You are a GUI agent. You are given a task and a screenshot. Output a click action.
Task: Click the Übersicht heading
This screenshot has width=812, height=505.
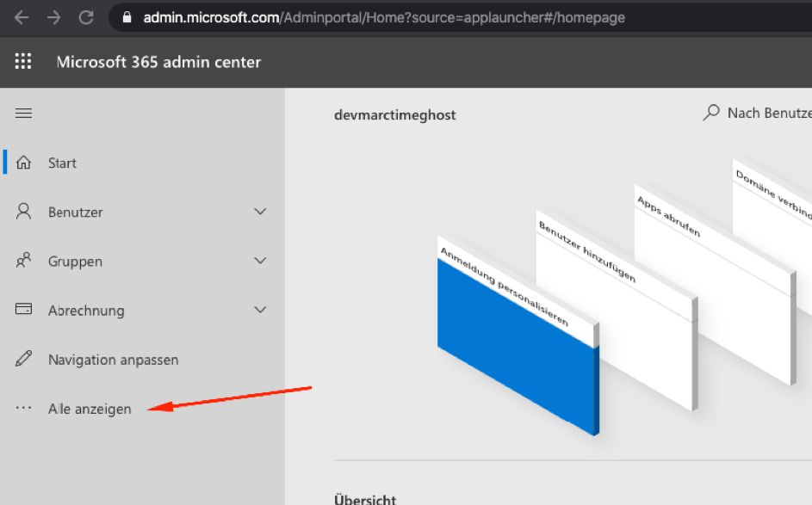(365, 499)
